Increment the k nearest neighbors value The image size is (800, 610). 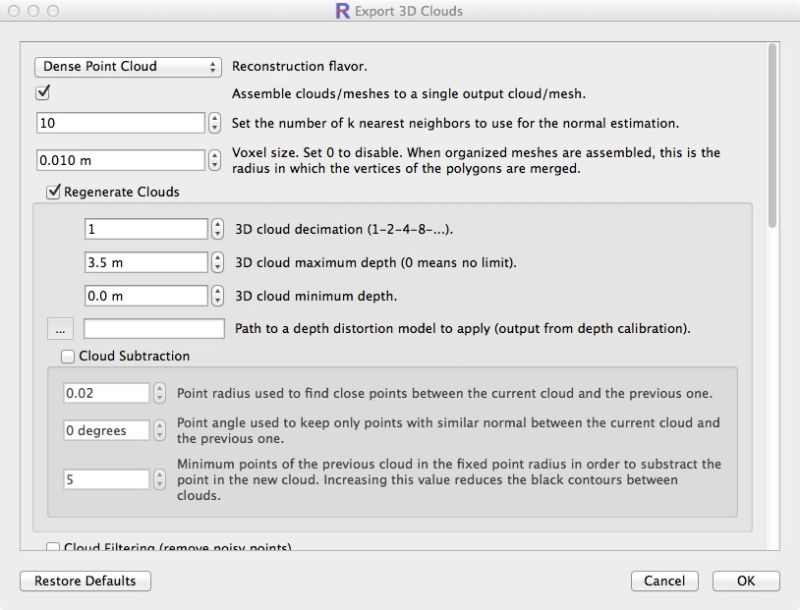point(214,119)
